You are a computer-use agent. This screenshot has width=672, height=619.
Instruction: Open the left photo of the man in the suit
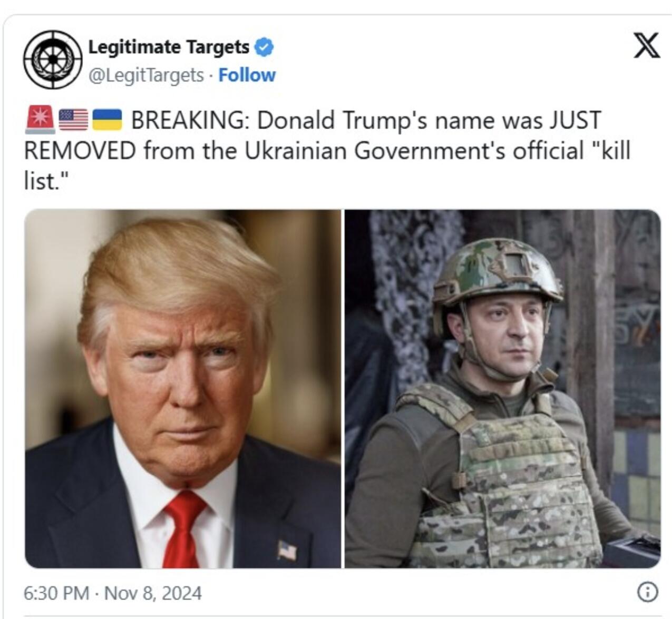[x=183, y=389]
